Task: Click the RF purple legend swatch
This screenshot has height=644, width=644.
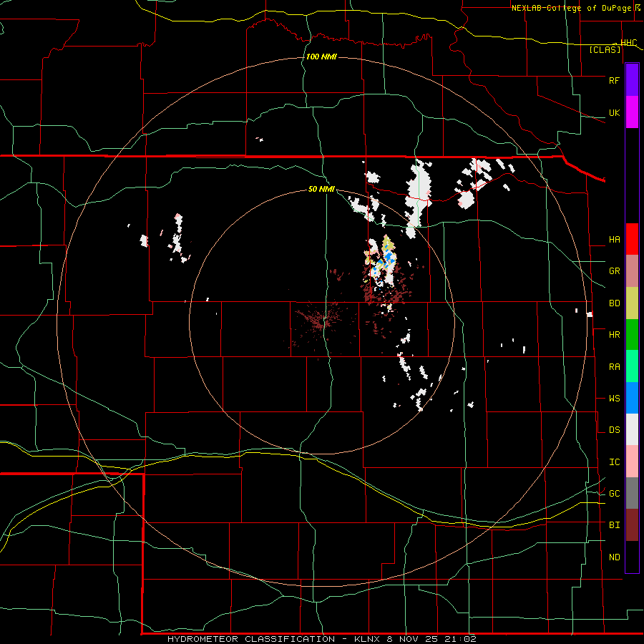Action: (x=632, y=80)
